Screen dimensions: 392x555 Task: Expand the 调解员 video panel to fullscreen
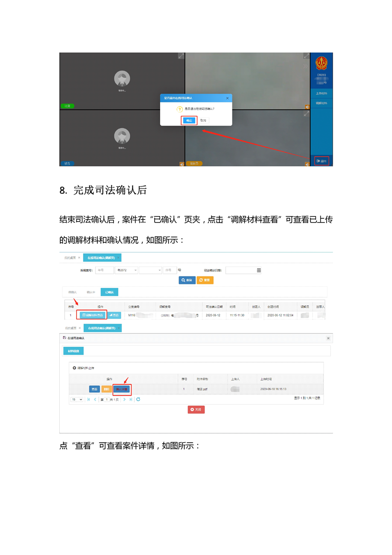pyautogui.click(x=306, y=114)
